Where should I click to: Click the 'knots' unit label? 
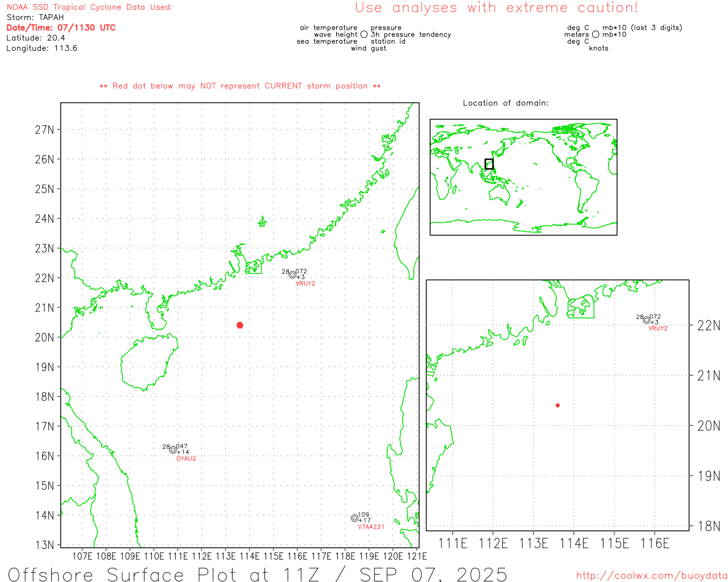599,48
